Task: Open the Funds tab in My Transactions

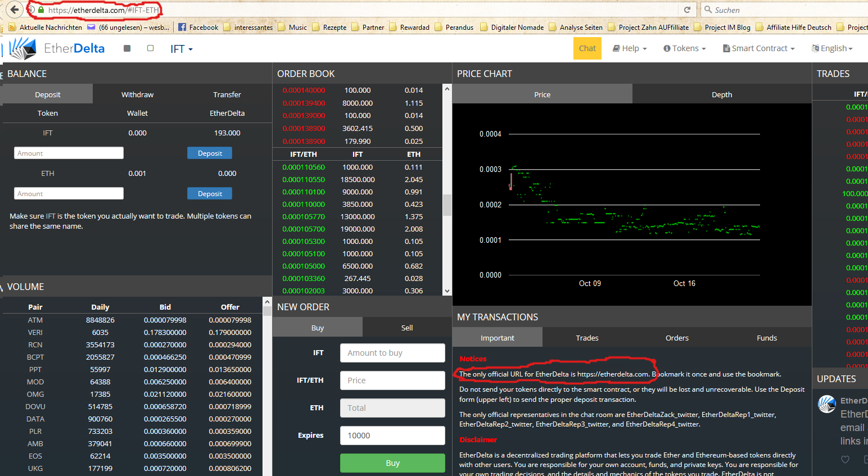Action: coord(767,338)
